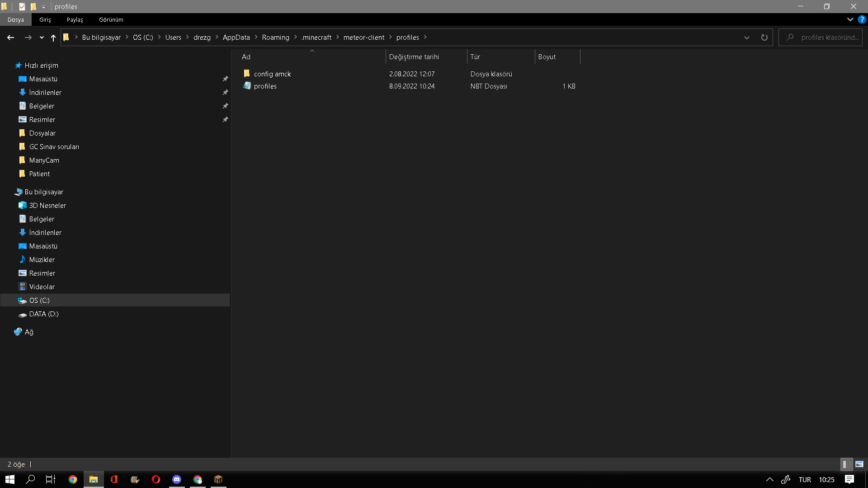Open ManyCam folder in quick access
Screen dimensions: 868x488
pos(44,160)
